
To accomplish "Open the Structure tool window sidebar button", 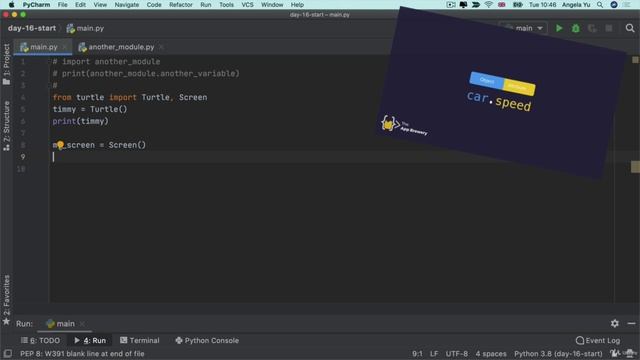I will tap(6, 126).
